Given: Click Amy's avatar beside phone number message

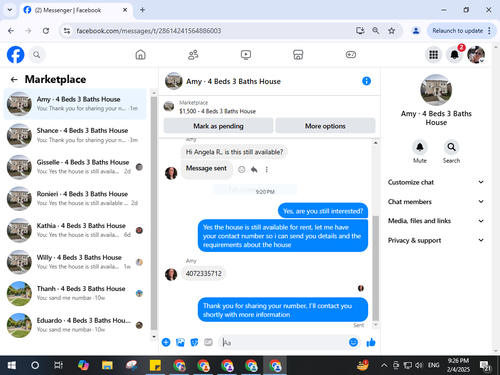Looking at the screenshot, I should [171, 274].
